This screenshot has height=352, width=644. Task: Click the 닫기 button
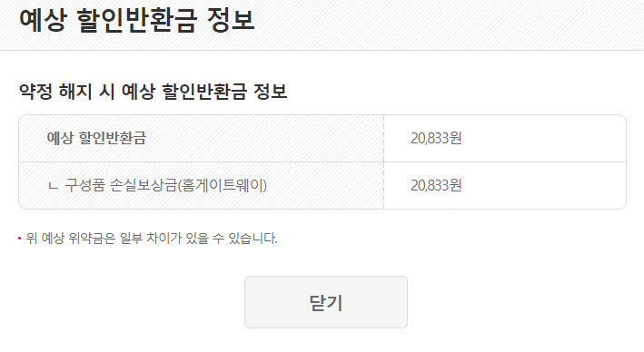pyautogui.click(x=326, y=302)
